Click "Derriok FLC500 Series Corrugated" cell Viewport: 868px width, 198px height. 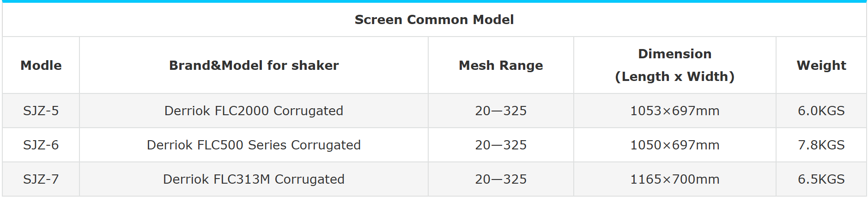pos(254,145)
